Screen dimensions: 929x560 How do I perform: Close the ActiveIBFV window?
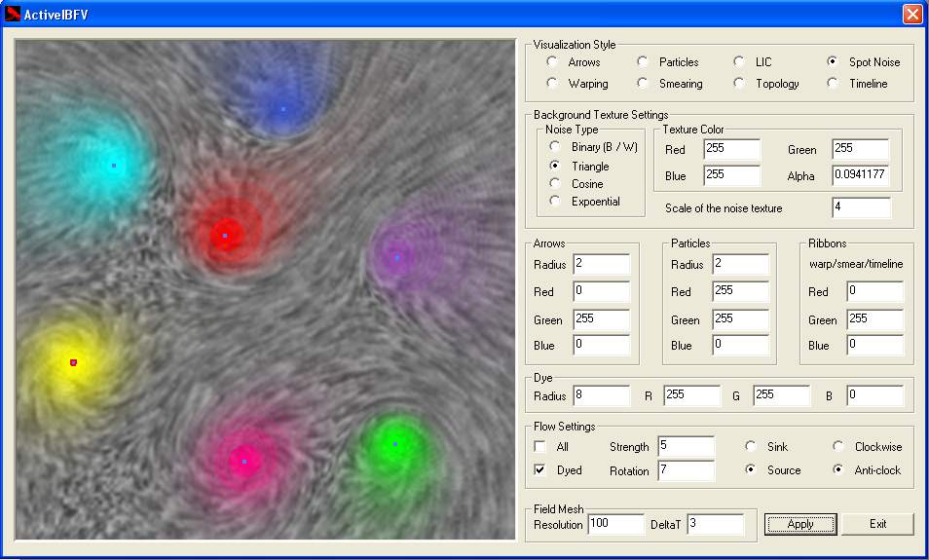point(911,14)
